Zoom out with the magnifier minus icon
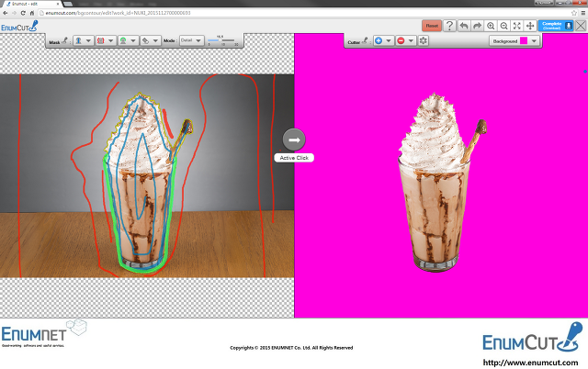Image resolution: width=588 pixels, height=369 pixels. point(503,26)
